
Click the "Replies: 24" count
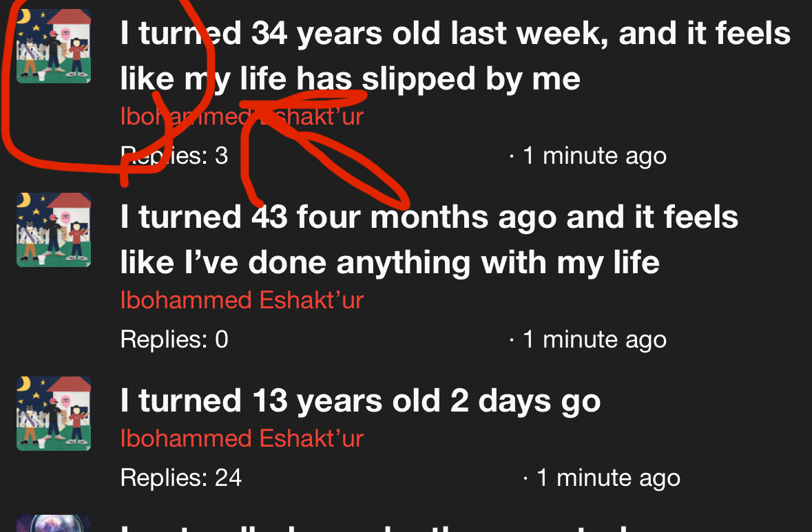point(180,478)
